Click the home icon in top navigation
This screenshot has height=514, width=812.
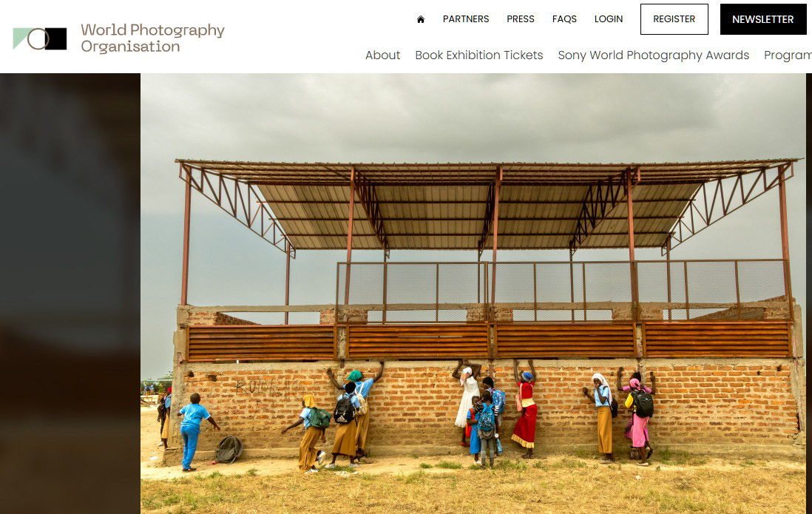pyautogui.click(x=421, y=19)
